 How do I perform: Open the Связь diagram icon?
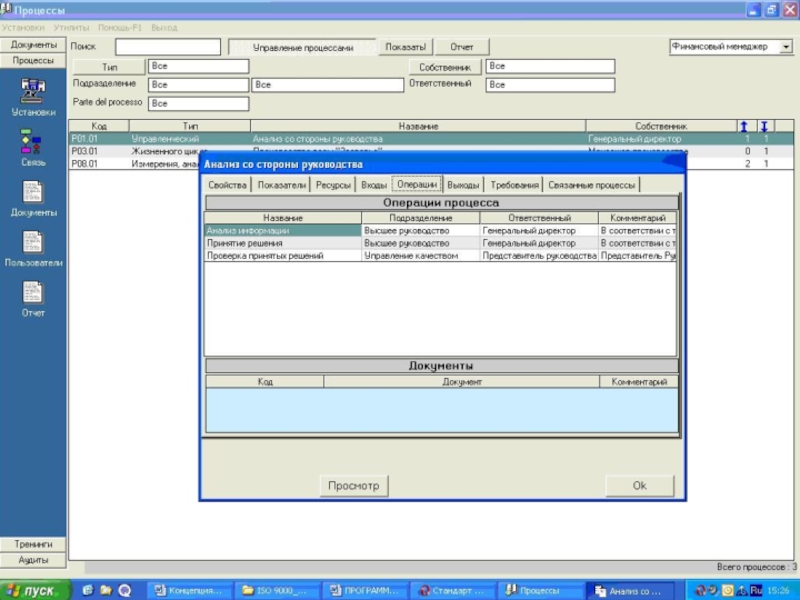pyautogui.click(x=33, y=141)
